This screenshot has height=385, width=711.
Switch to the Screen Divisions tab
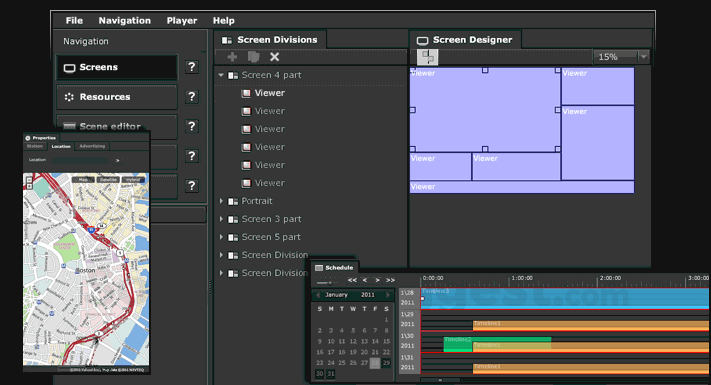click(270, 40)
